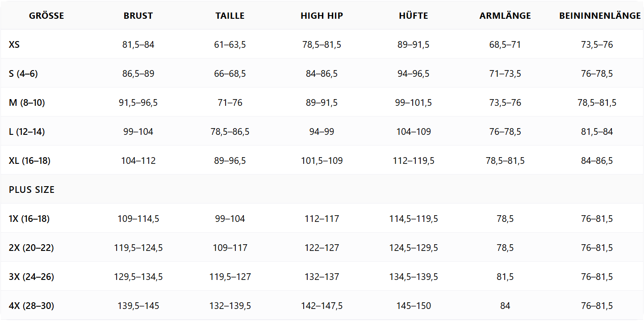
Task: Click the BRUST column header
Action: point(138,16)
